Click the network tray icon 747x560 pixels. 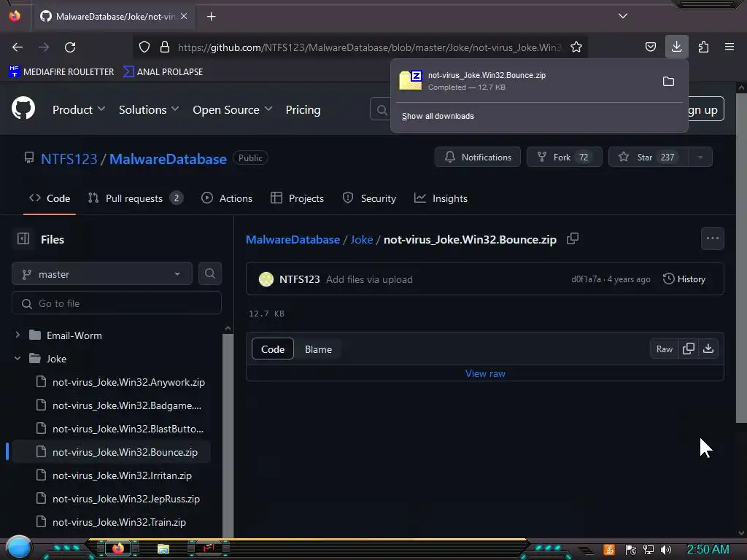[x=649, y=550]
